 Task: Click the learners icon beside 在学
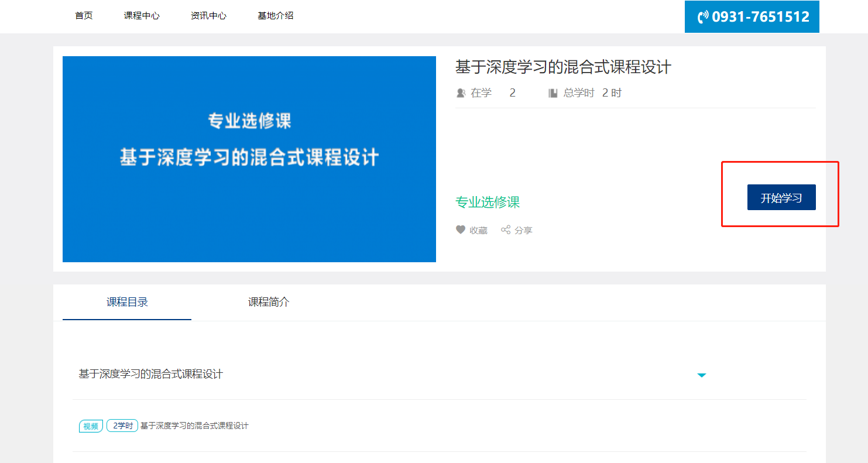pyautogui.click(x=461, y=93)
